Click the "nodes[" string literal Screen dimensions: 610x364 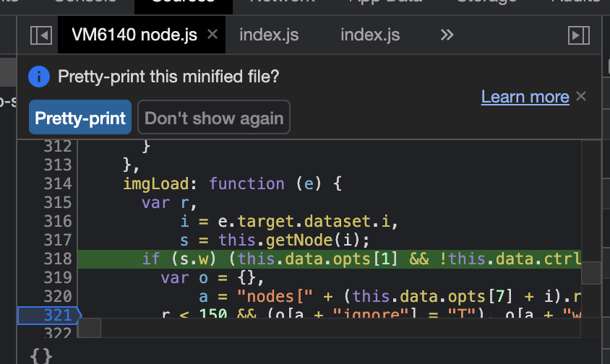[x=275, y=297]
